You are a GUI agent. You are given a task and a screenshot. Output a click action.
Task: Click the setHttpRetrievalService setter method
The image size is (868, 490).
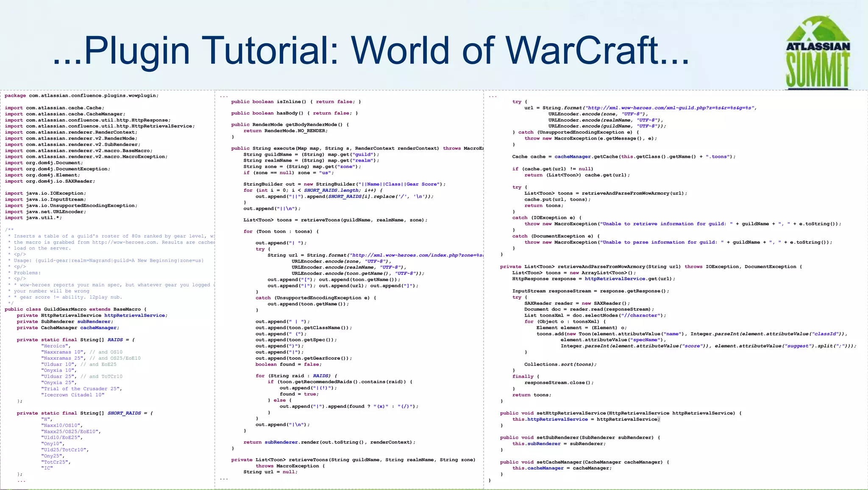[620, 413]
